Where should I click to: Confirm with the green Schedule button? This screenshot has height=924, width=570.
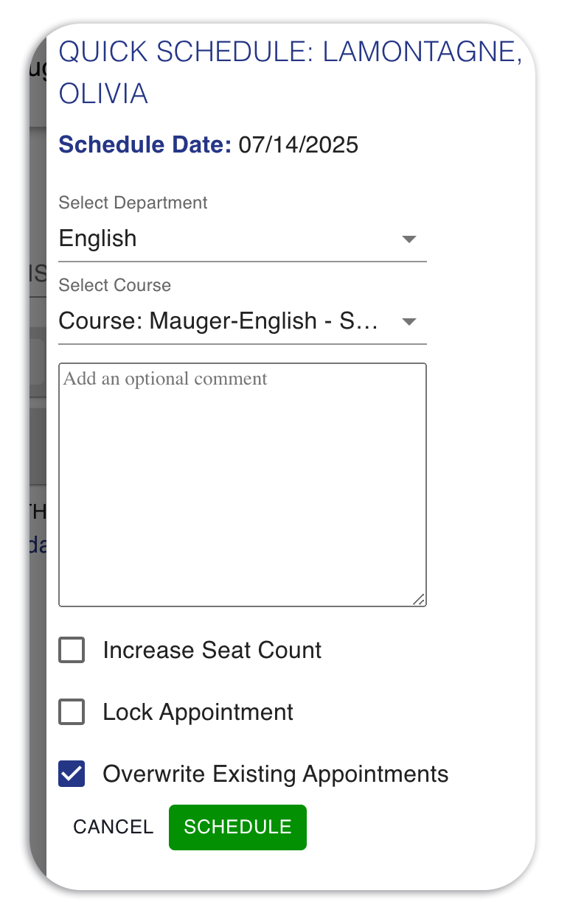point(237,827)
